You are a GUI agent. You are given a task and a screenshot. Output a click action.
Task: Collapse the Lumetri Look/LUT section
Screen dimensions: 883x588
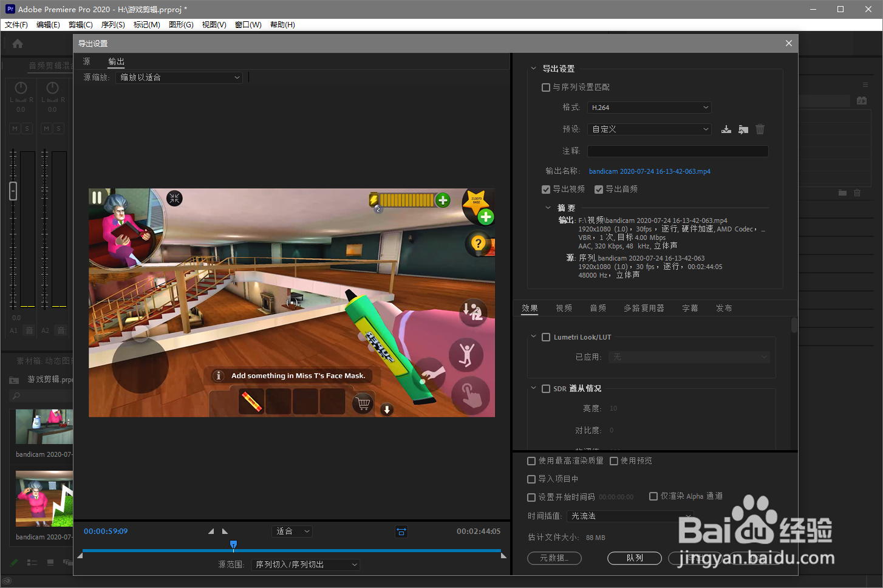[x=533, y=337]
